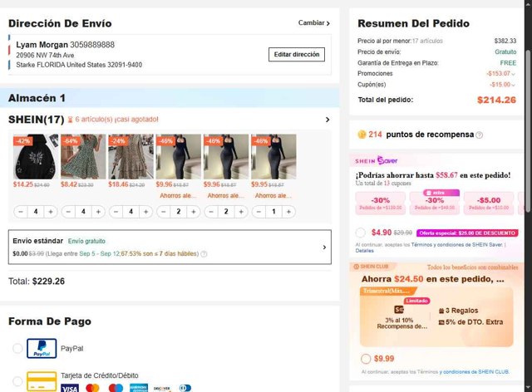Decrease quantity of the $14.25 hoodie
Viewport: 532px width, 392px height.
coord(21,212)
